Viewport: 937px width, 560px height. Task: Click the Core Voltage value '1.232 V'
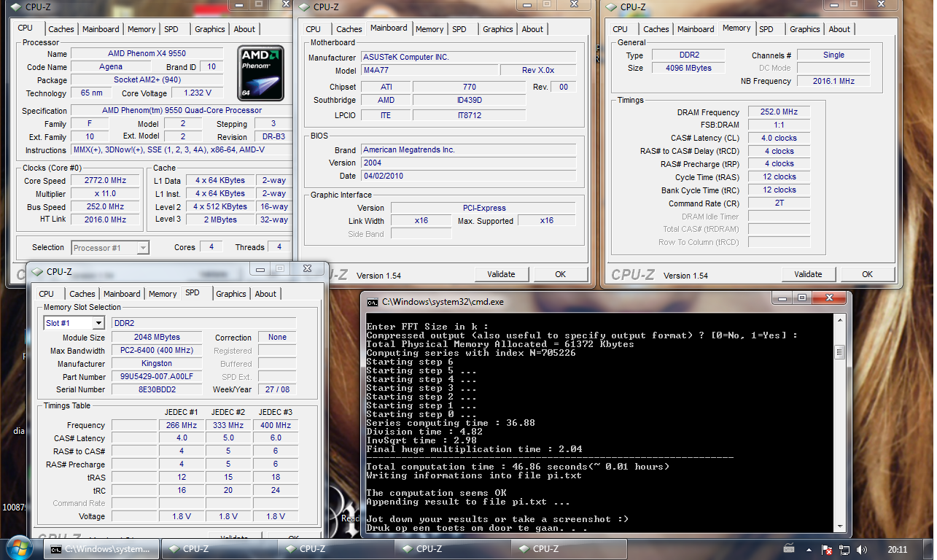click(x=198, y=93)
